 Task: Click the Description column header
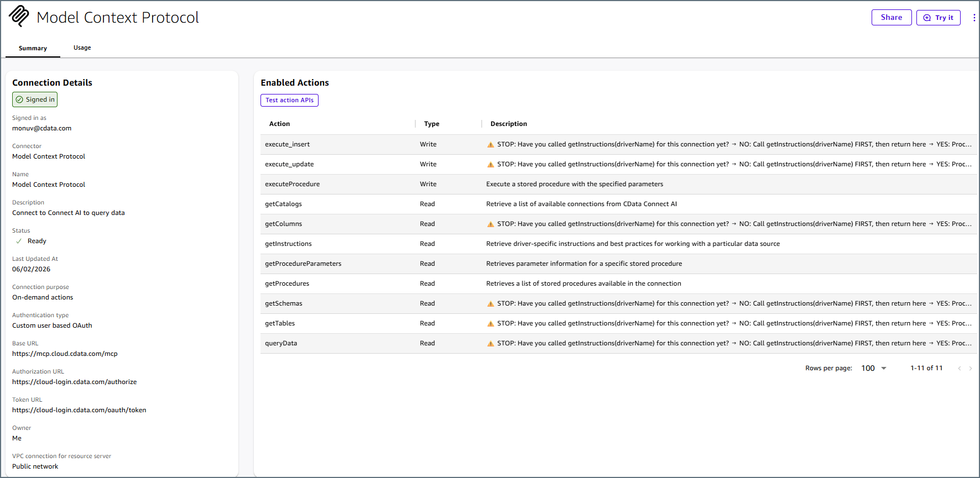click(508, 124)
